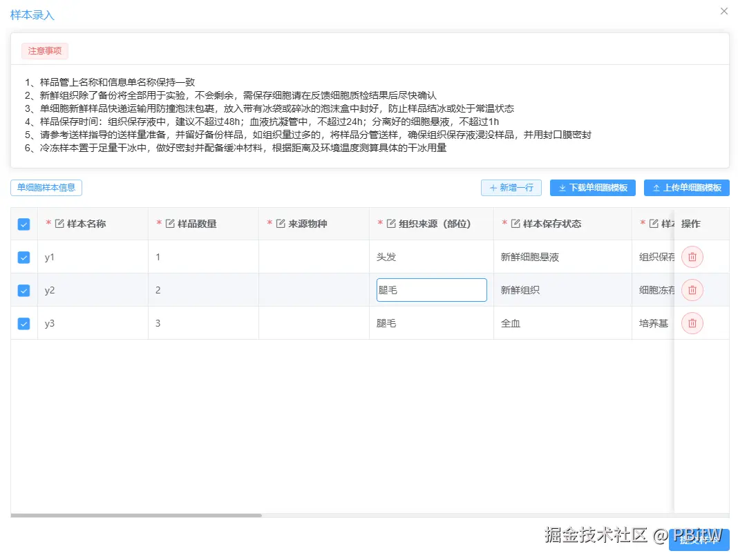
Task: Click the y1 sample name cell
Action: click(93, 257)
